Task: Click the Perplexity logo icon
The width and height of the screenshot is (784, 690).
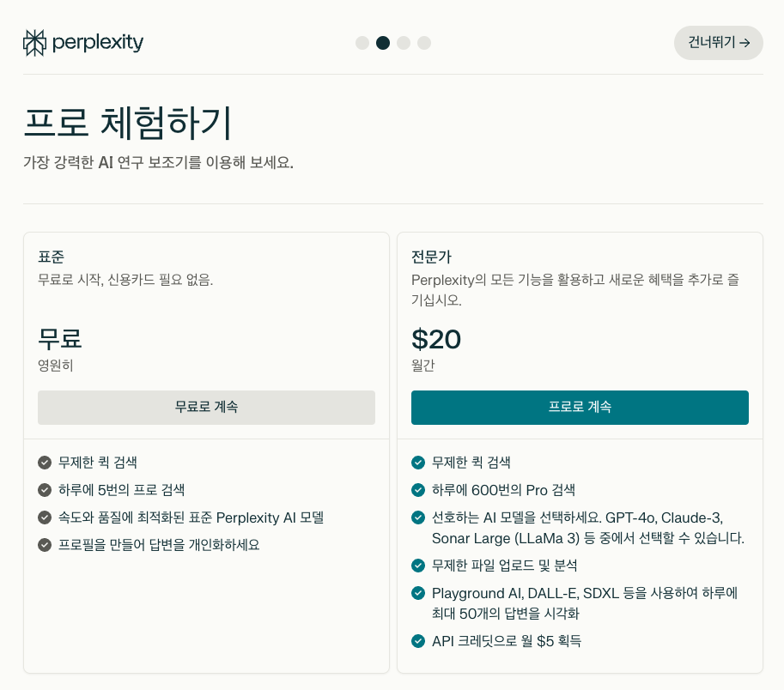Action: tap(33, 42)
